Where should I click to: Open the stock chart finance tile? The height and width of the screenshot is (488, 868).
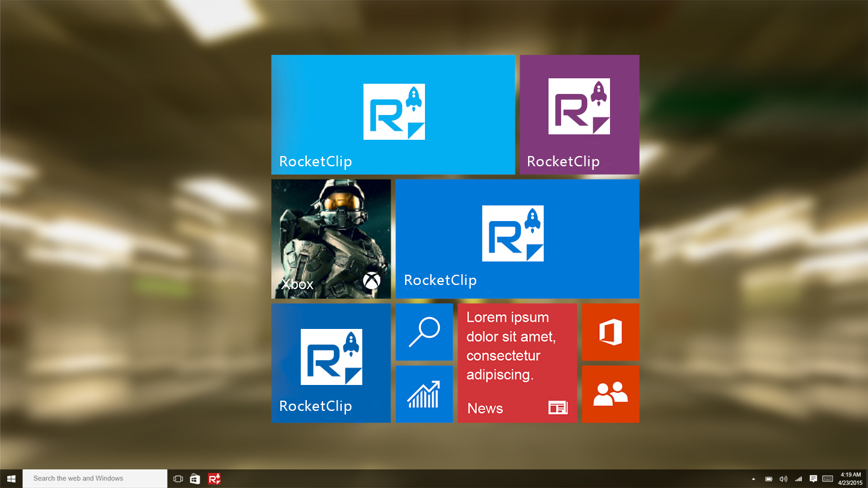[424, 394]
